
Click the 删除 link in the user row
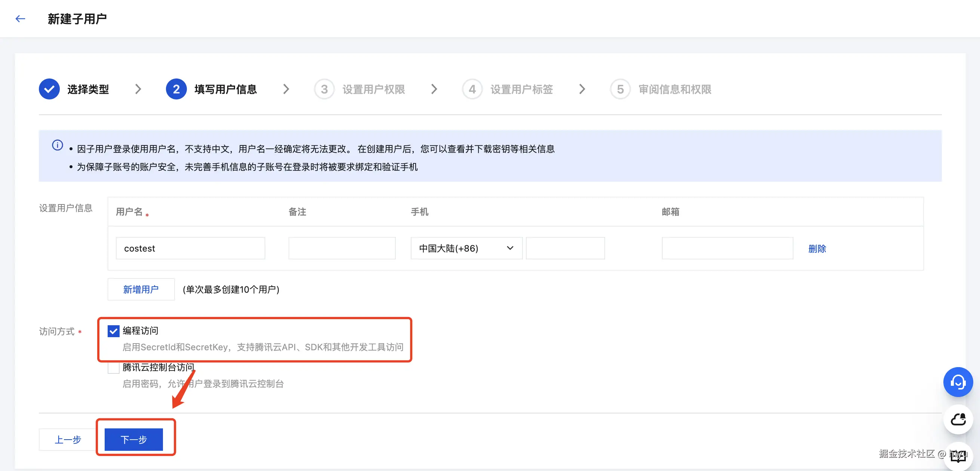pyautogui.click(x=817, y=249)
